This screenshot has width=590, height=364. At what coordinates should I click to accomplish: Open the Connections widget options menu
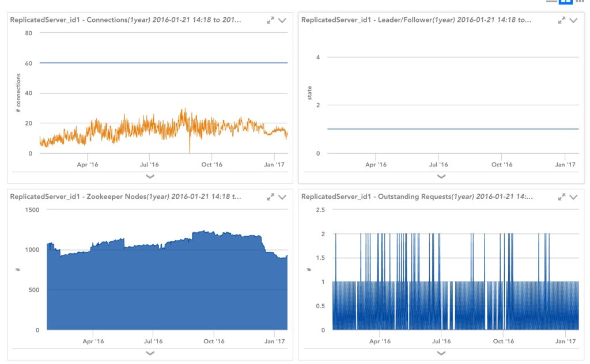282,20
